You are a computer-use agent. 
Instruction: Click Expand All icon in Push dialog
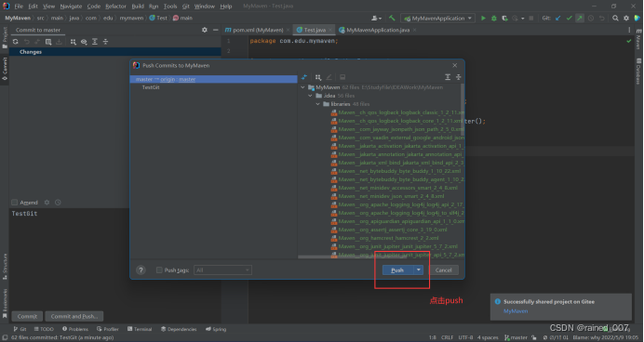448,77
